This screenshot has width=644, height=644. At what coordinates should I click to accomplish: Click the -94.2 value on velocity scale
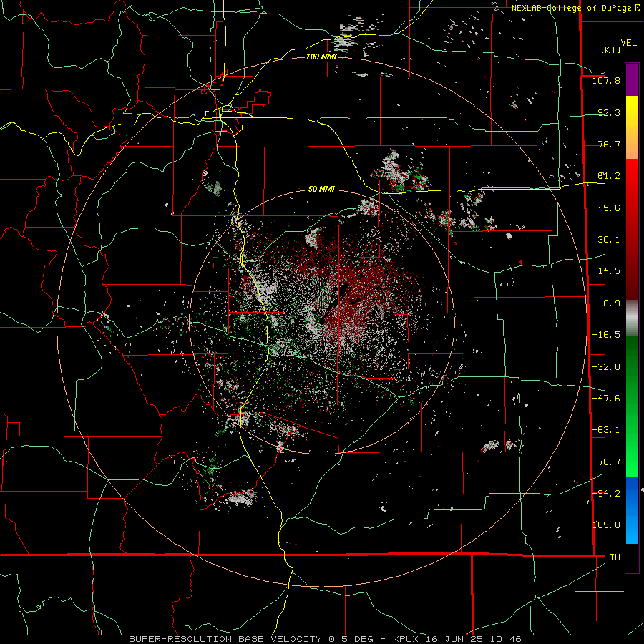(x=606, y=493)
